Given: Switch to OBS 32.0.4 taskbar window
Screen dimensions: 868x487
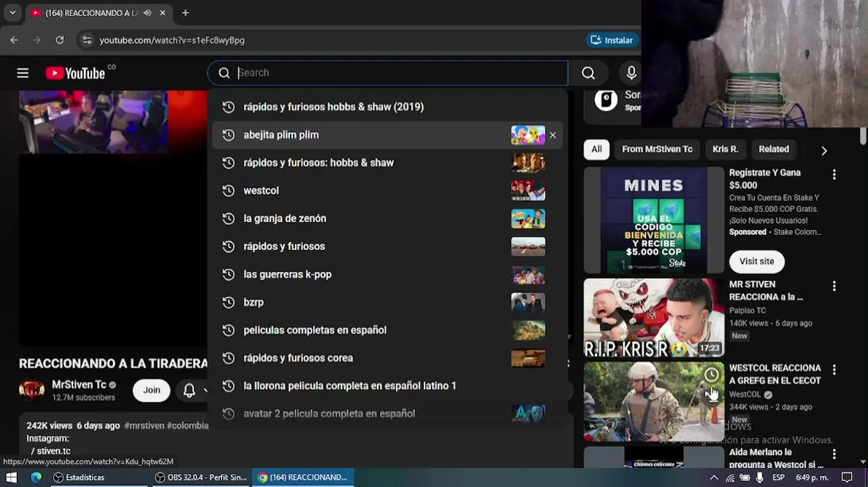Looking at the screenshot, I should coord(201,477).
